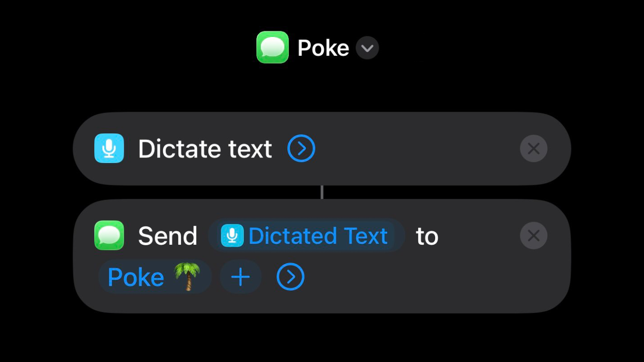Select the Dictate text action label
The width and height of the screenshot is (644, 362).
pos(205,149)
